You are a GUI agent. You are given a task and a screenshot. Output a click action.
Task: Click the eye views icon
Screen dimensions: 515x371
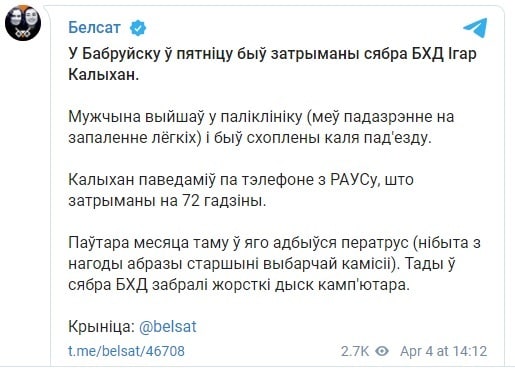point(382,351)
